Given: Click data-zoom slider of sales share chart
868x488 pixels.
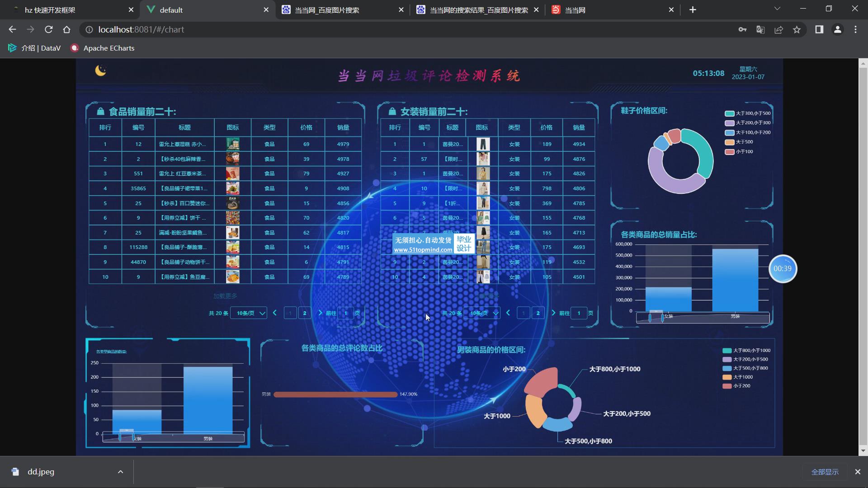Looking at the screenshot, I should (703, 318).
